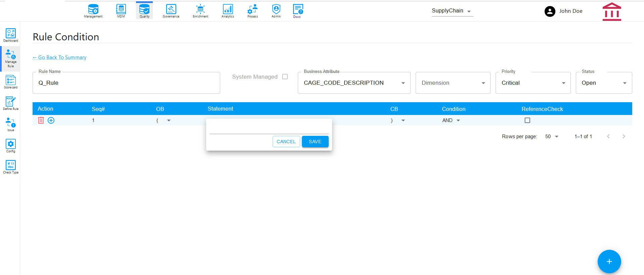Open the Priority dropdown showing Critical

533,83
